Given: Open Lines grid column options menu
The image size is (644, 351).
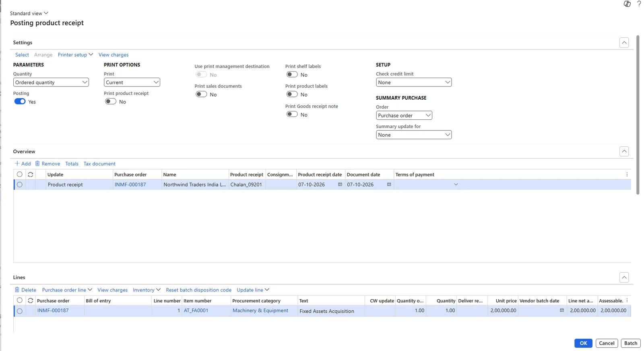Looking at the screenshot, I should [x=627, y=301].
